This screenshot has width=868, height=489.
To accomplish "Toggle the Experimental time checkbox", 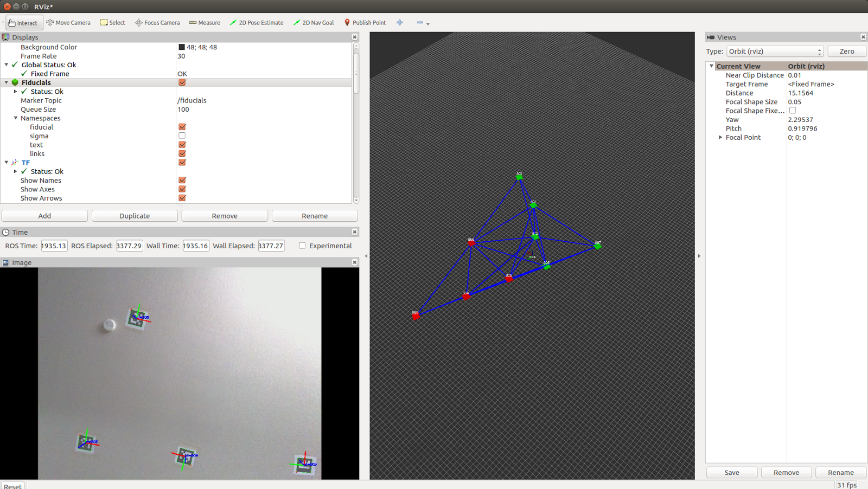I will pos(302,246).
